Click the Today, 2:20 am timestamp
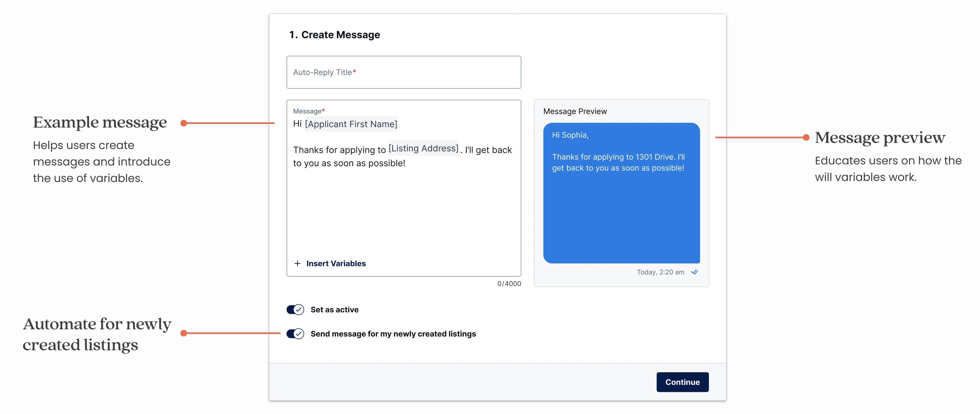This screenshot has height=414, width=980. click(x=661, y=272)
